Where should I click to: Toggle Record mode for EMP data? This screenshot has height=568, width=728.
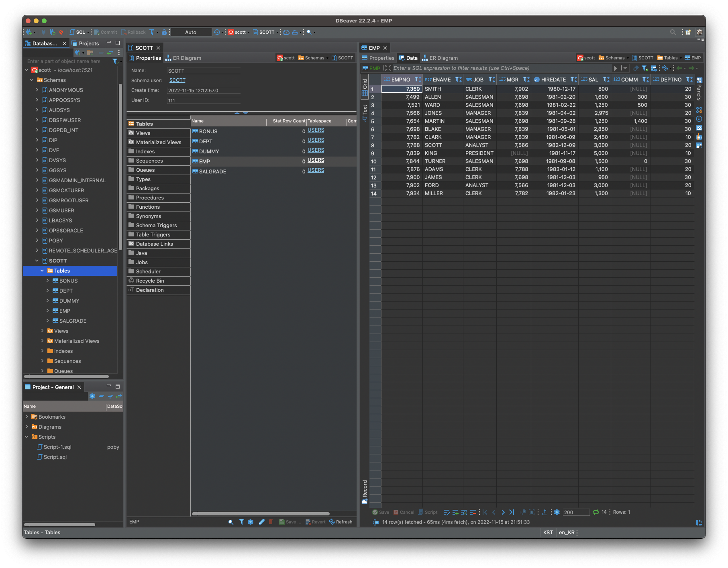pyautogui.click(x=365, y=491)
